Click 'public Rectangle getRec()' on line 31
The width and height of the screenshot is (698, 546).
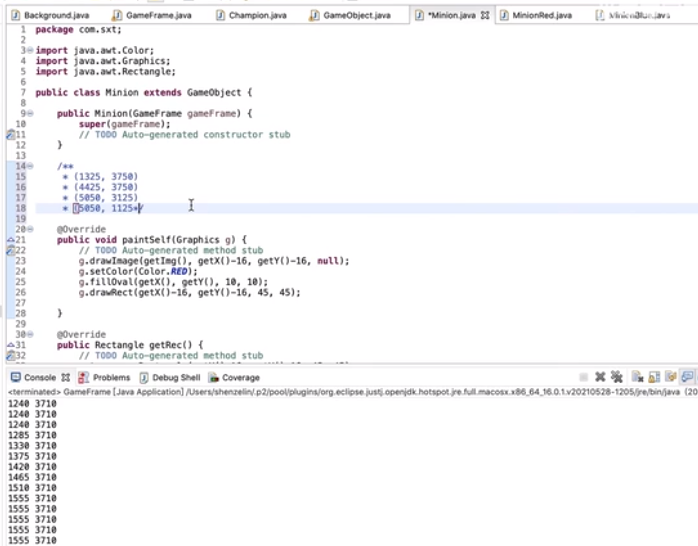124,345
